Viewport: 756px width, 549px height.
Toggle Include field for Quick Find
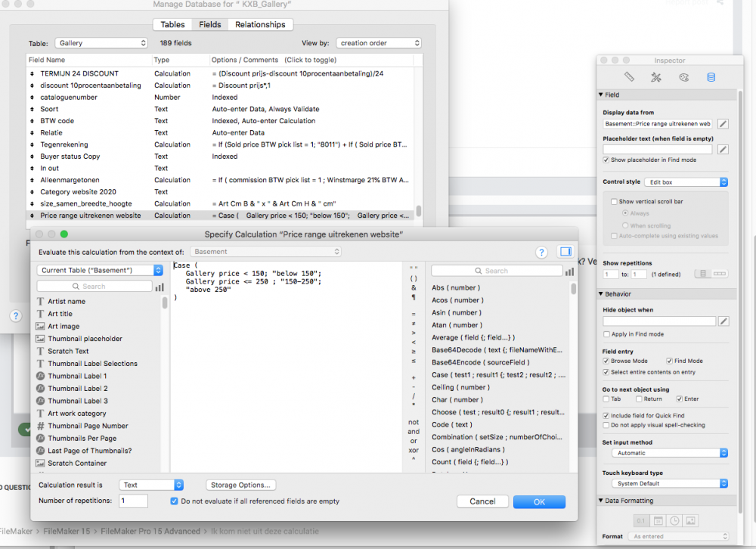coord(606,416)
